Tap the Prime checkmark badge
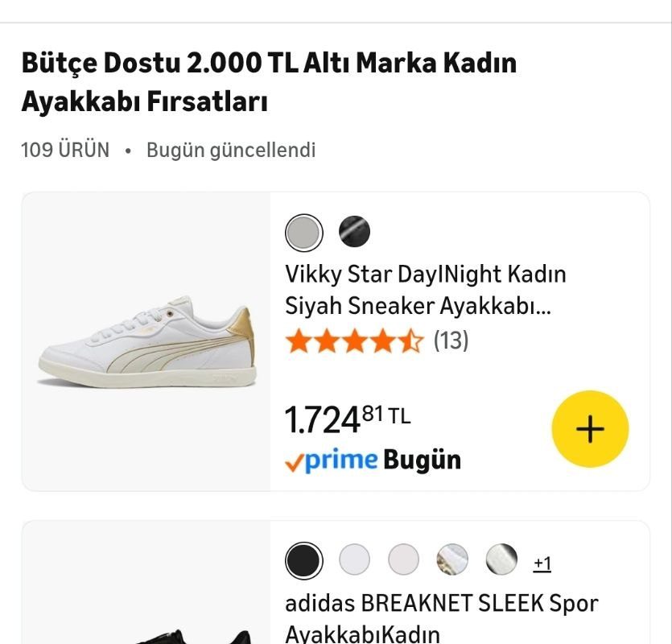The image size is (672, 644). tap(296, 460)
